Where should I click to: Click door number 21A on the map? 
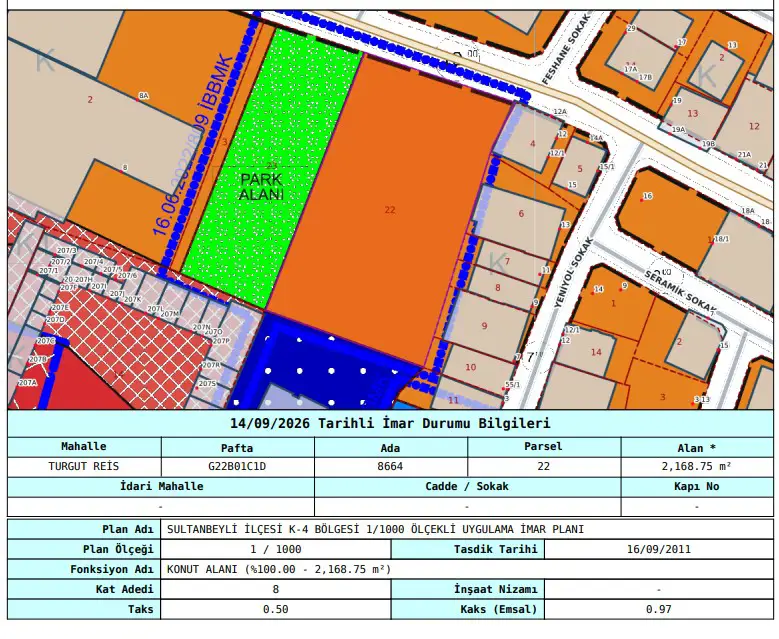[x=744, y=155]
